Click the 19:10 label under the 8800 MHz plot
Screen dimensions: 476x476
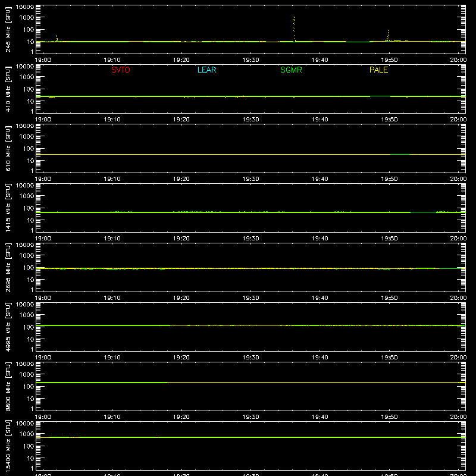coord(112,417)
